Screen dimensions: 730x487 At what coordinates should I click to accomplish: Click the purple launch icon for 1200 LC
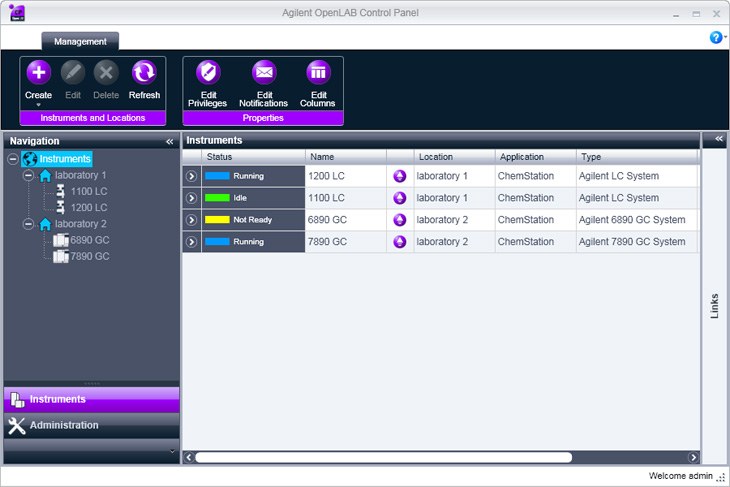(399, 176)
